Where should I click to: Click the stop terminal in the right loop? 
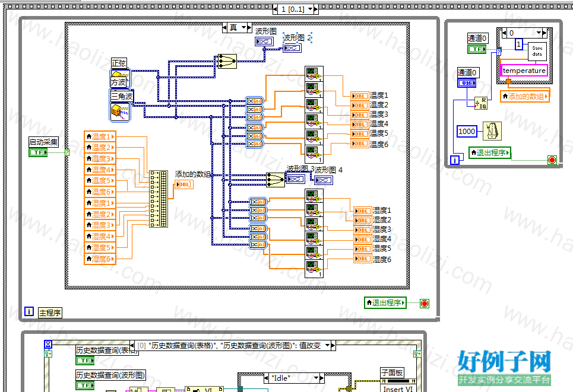click(x=552, y=160)
